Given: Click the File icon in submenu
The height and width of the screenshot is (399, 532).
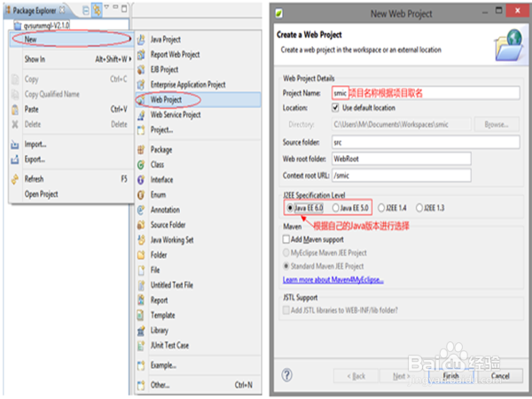Looking at the screenshot, I should coord(141,270).
